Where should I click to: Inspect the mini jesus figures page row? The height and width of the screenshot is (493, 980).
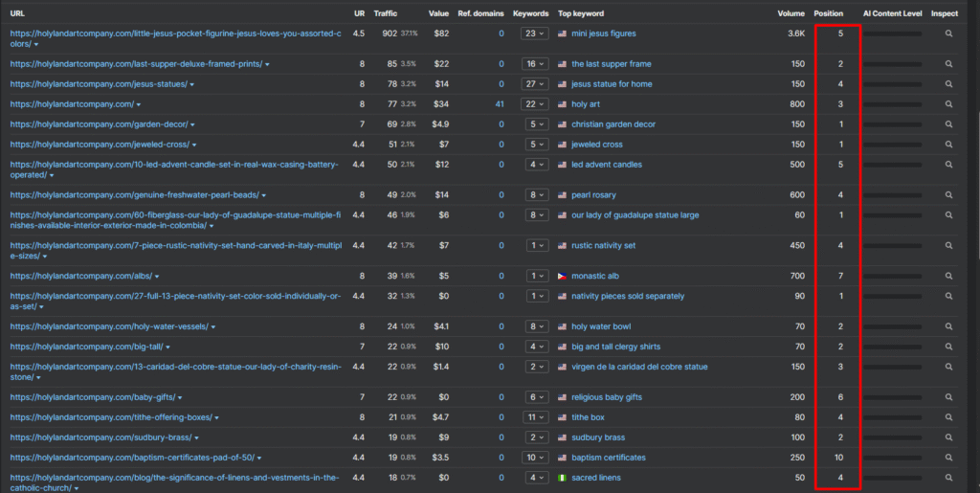click(x=948, y=34)
